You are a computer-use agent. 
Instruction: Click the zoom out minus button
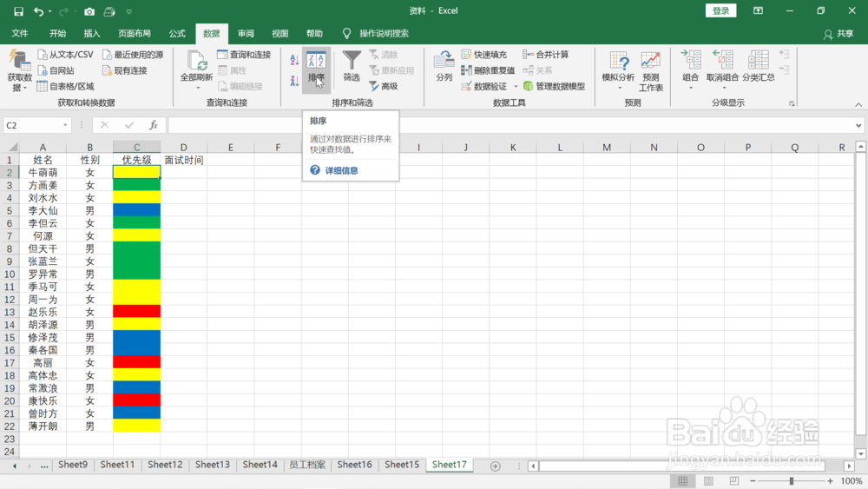click(x=753, y=481)
